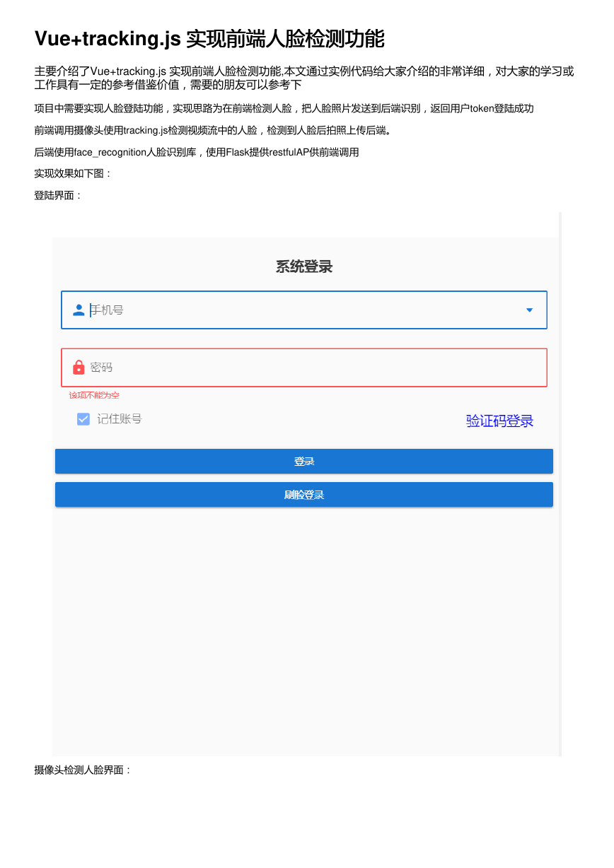Click the paragraph starting 项目中需要实现
The height and width of the screenshot is (868, 614).
click(284, 108)
